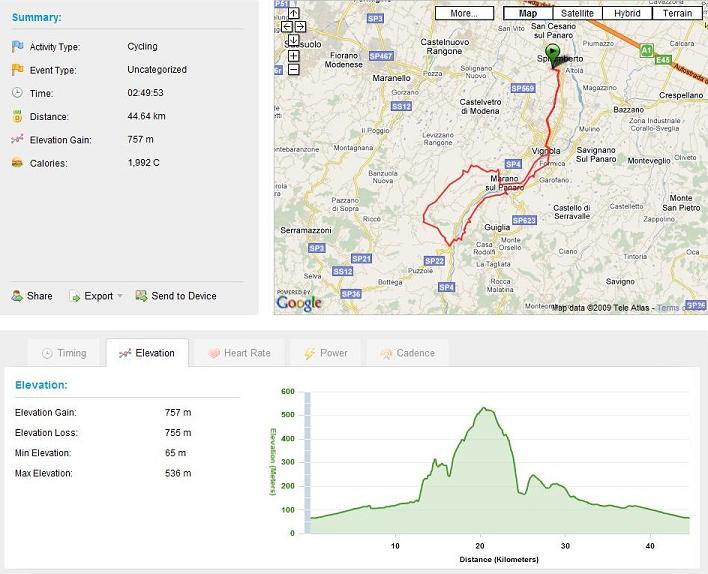Zoom out the map with minus button
708x574 pixels.
click(293, 70)
